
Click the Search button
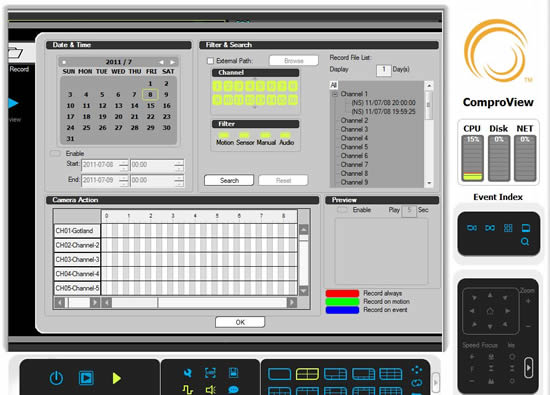pos(229,180)
